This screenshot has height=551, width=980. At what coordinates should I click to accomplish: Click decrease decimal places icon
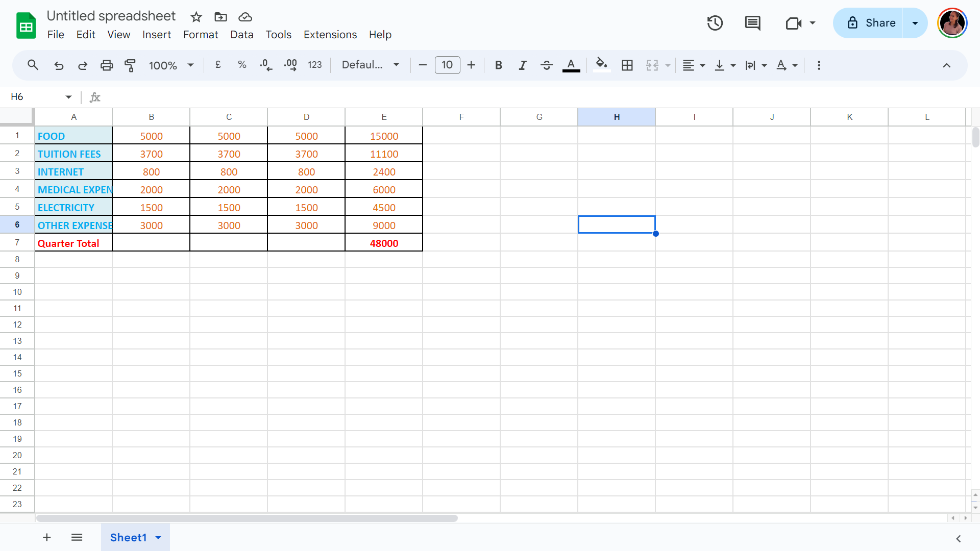coord(266,65)
